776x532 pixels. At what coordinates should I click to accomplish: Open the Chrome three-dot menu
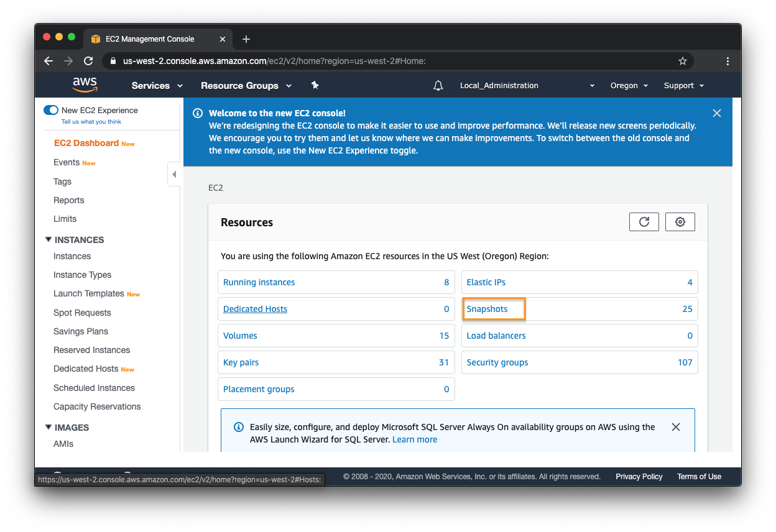click(x=727, y=61)
